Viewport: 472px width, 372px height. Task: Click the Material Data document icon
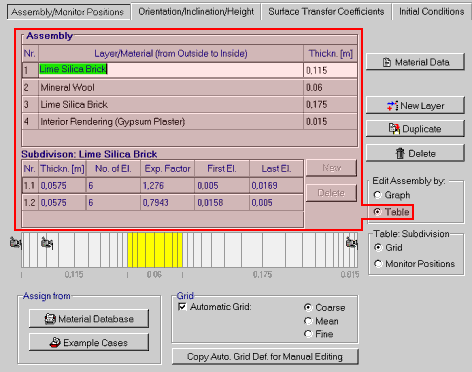click(x=387, y=62)
